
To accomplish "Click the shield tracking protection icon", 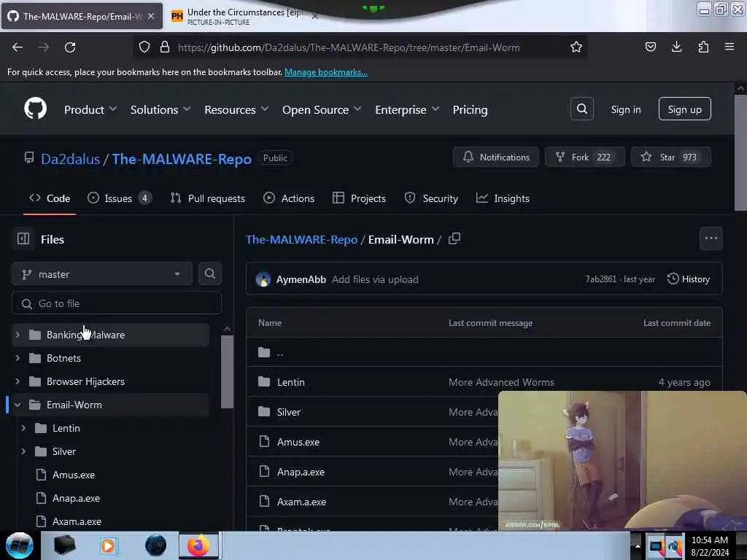I will pyautogui.click(x=144, y=47).
